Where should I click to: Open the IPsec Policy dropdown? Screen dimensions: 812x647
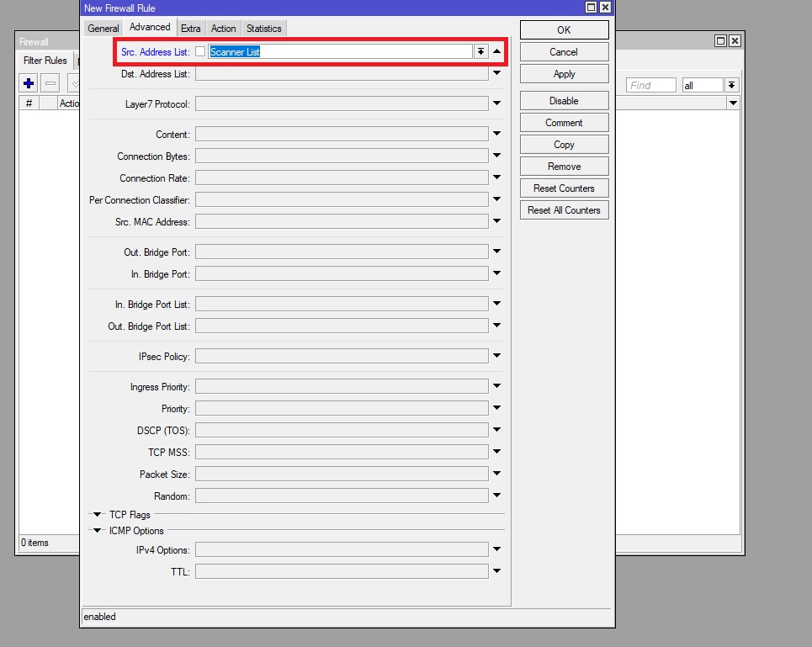pos(496,355)
